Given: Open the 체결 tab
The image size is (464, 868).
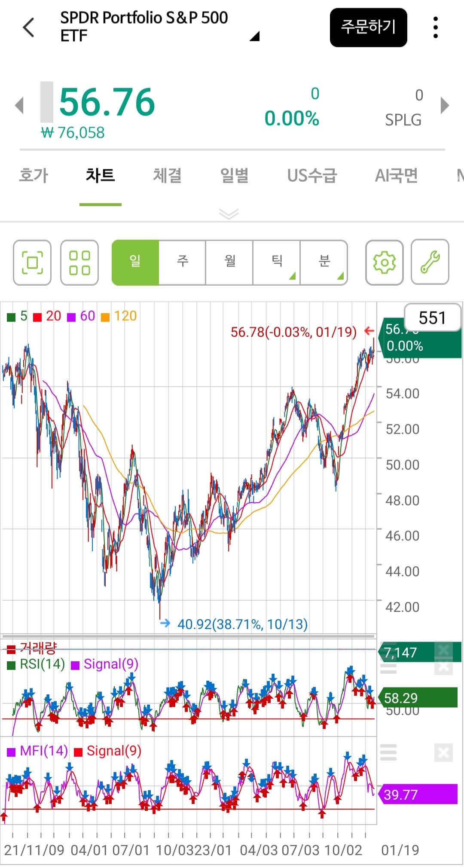Looking at the screenshot, I should coord(167,175).
